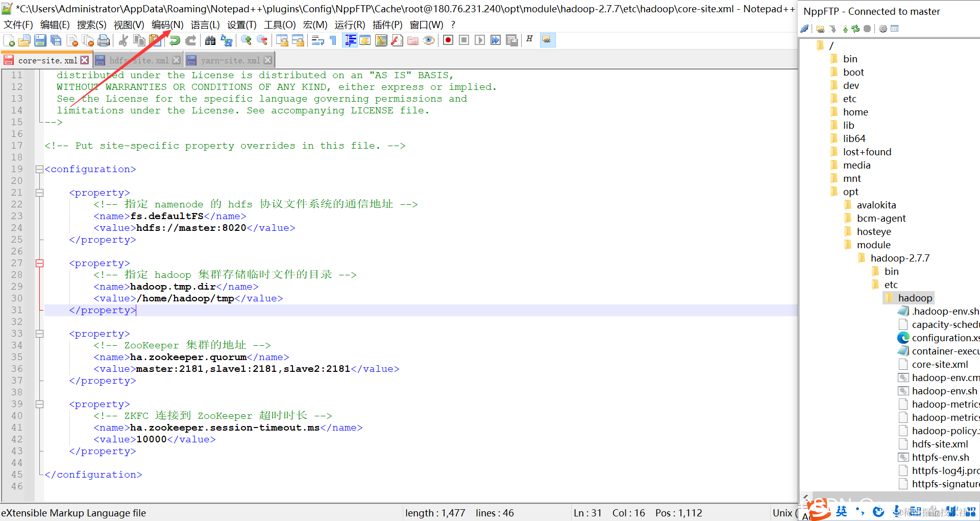This screenshot has height=521, width=980.
Task: Select hdfs-site.xml in the FTP tree
Action: point(940,444)
